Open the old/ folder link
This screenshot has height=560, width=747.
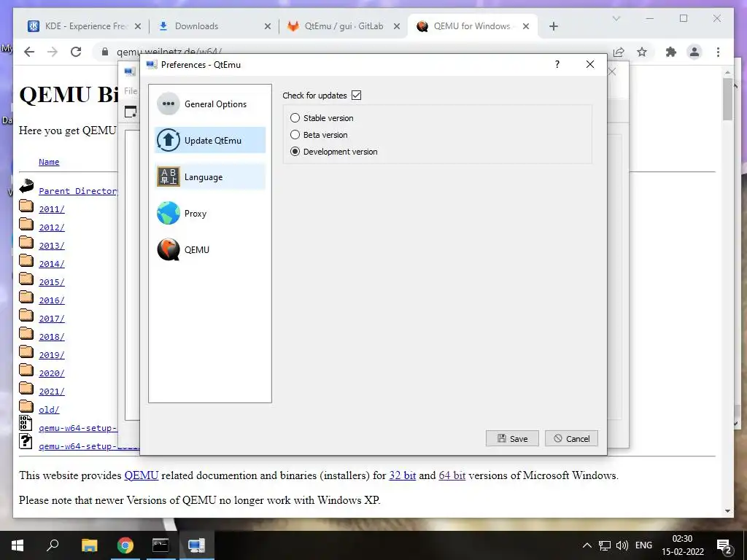tap(49, 410)
